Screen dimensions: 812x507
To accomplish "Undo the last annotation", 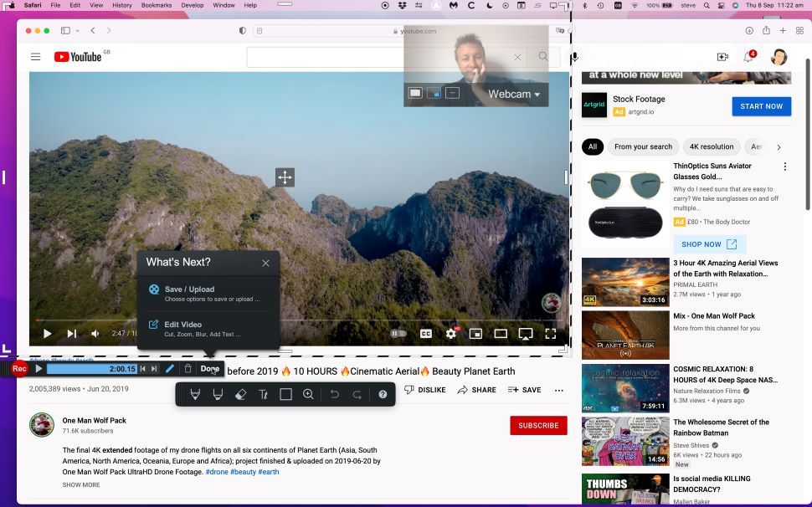I will 333,394.
